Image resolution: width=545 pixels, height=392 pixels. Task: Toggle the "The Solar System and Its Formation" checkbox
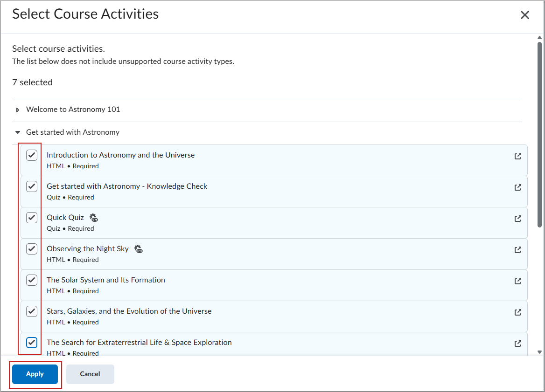tap(31, 280)
